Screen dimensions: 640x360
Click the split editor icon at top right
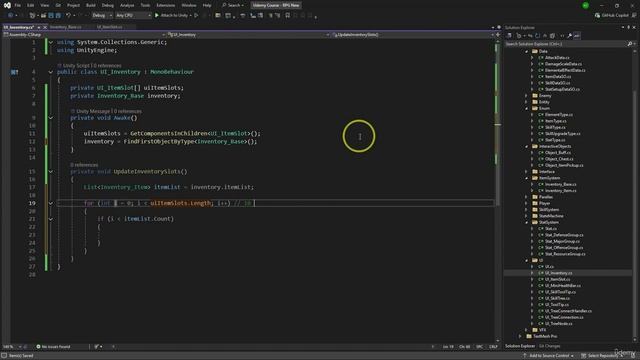click(498, 35)
